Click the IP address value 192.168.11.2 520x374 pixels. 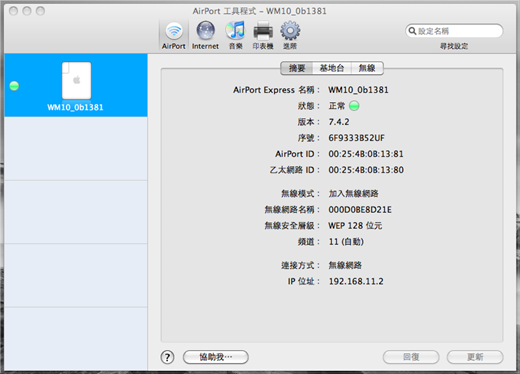coord(356,281)
